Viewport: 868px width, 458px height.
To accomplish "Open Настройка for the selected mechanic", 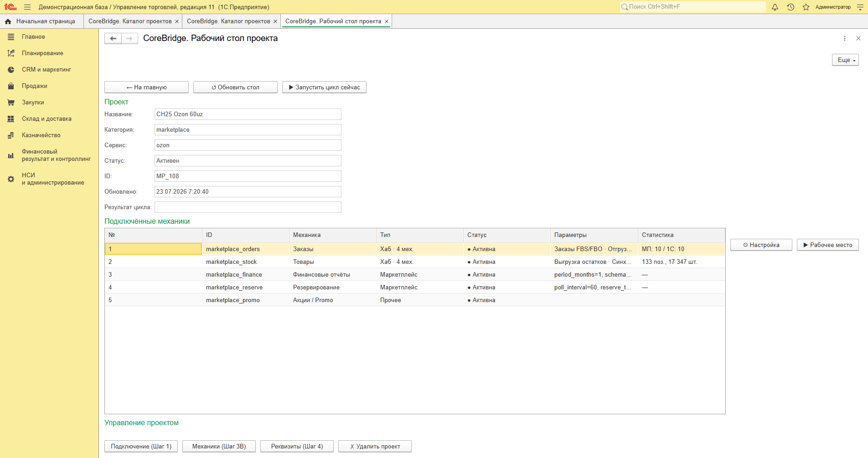I will [761, 245].
